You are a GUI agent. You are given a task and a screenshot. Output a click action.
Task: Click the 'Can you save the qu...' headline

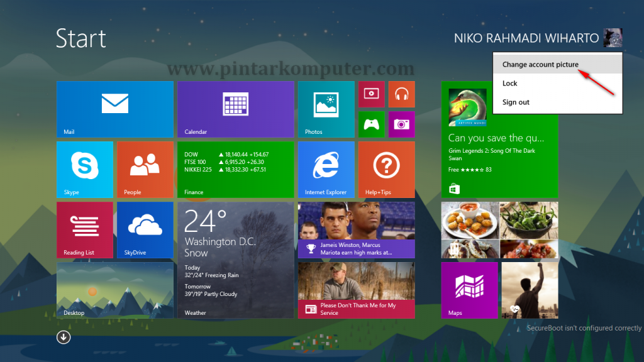496,138
